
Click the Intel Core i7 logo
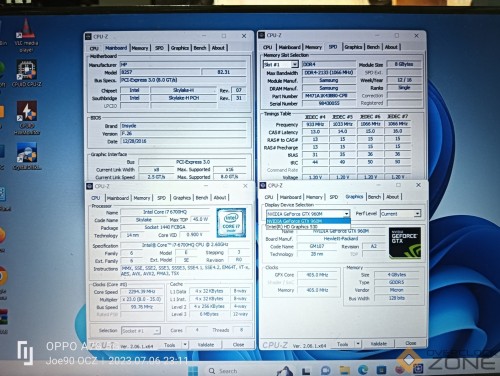(x=231, y=223)
